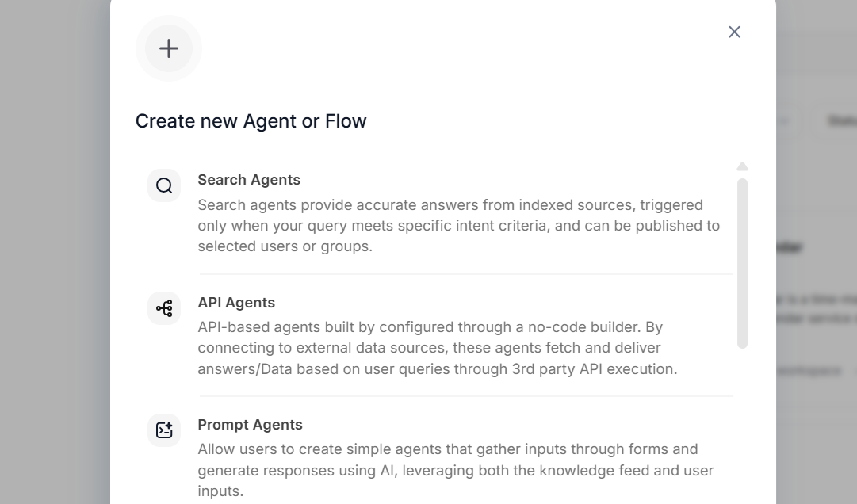Click the scrollbar up arrow in the list
This screenshot has width=857, height=504.
click(x=742, y=166)
